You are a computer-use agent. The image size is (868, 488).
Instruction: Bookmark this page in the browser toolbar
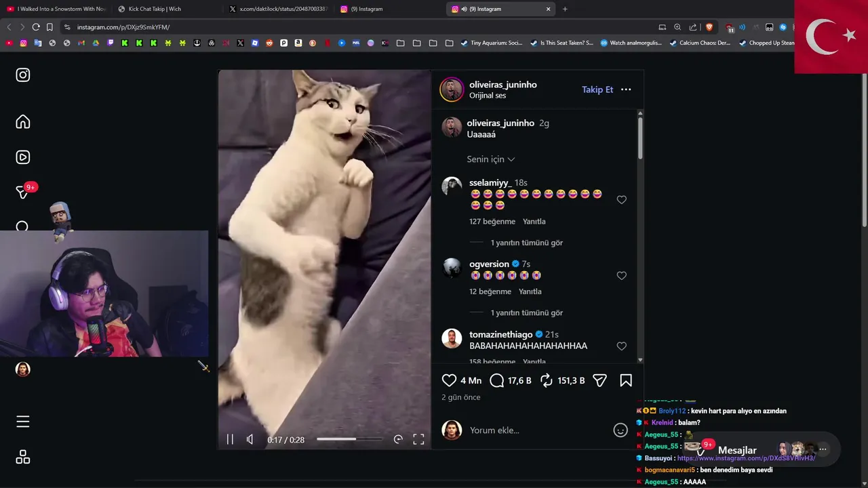pyautogui.click(x=50, y=27)
